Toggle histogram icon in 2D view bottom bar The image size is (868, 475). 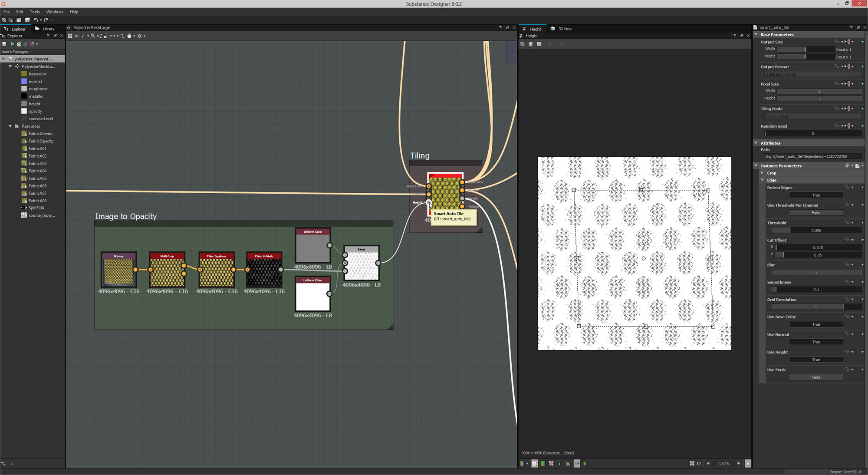pos(568,463)
